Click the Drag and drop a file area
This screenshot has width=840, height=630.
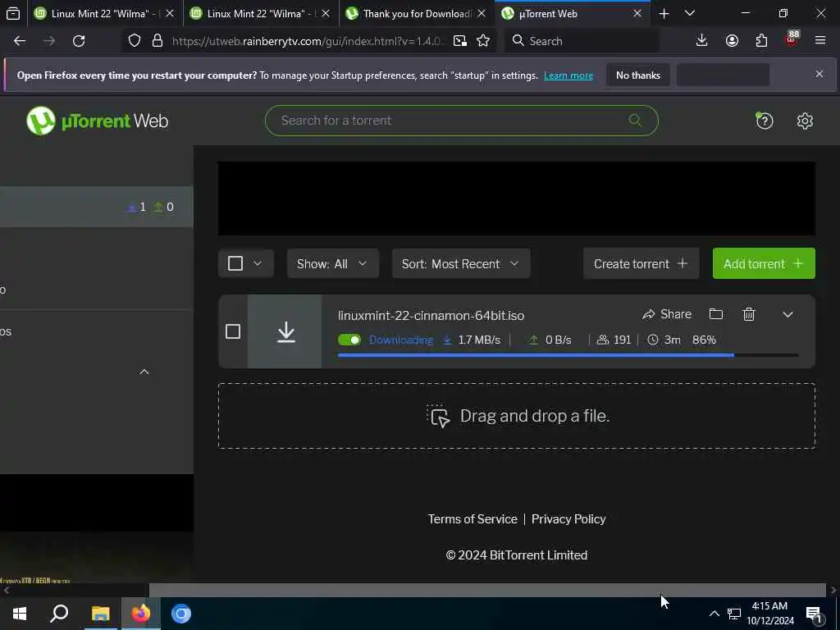pyautogui.click(x=517, y=416)
